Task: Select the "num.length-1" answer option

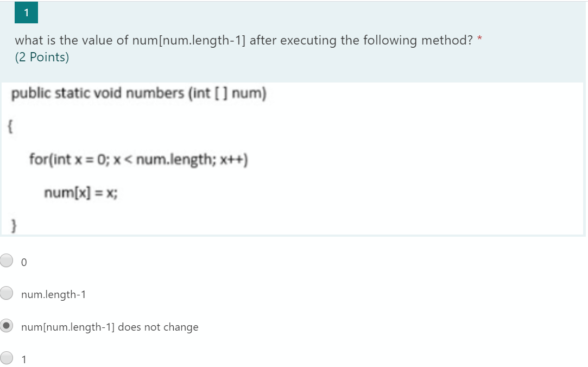Action: click(7, 293)
